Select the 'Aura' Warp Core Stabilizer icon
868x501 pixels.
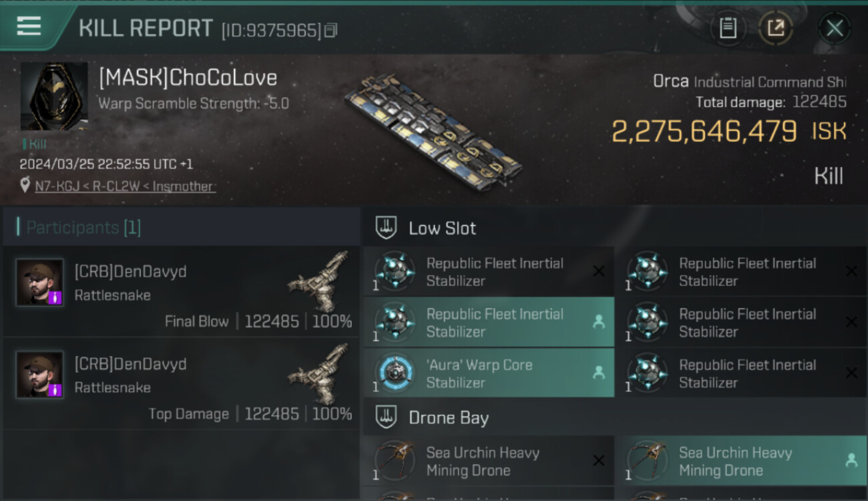coord(394,373)
